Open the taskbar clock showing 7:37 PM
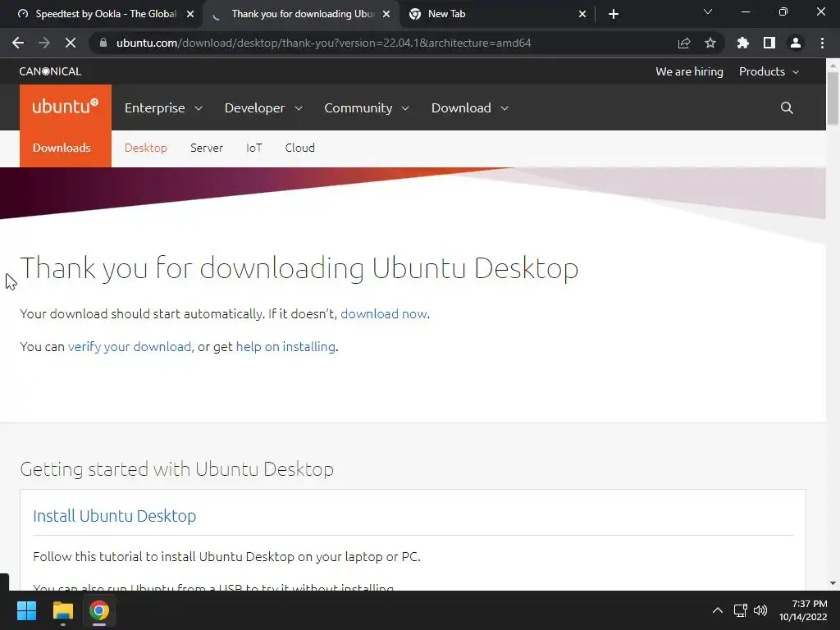 (803, 610)
